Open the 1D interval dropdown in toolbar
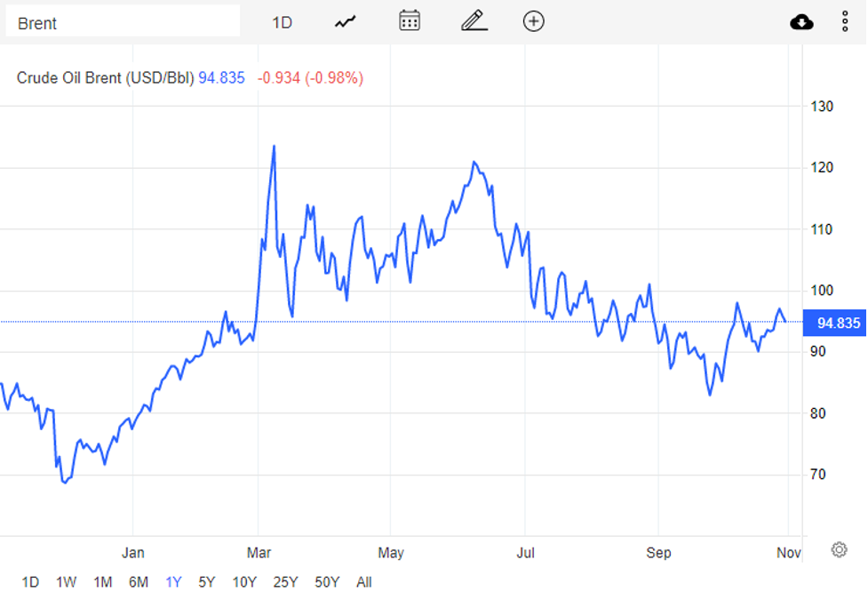The width and height of the screenshot is (868, 600). [x=282, y=23]
